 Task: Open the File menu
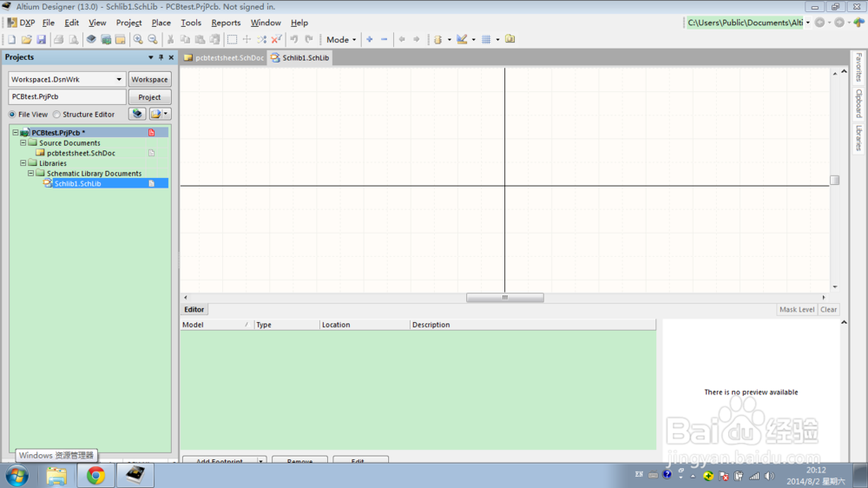(48, 23)
